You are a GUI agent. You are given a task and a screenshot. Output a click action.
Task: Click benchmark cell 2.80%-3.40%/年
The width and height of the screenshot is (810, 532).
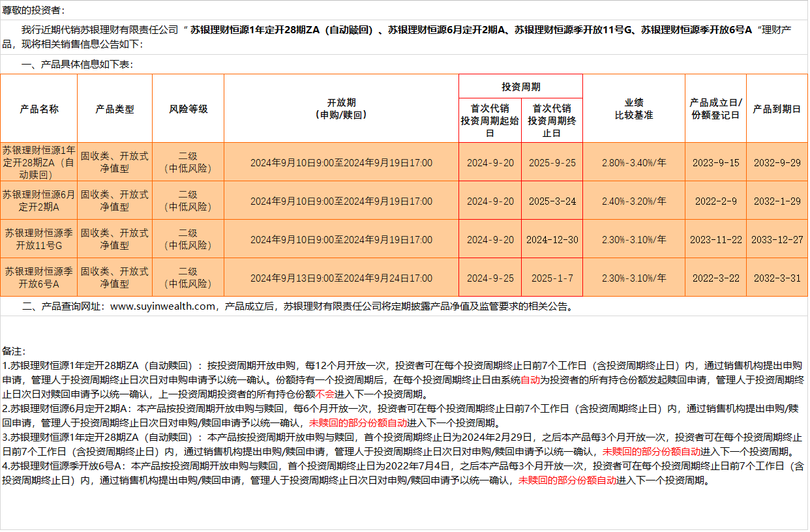pyautogui.click(x=634, y=163)
